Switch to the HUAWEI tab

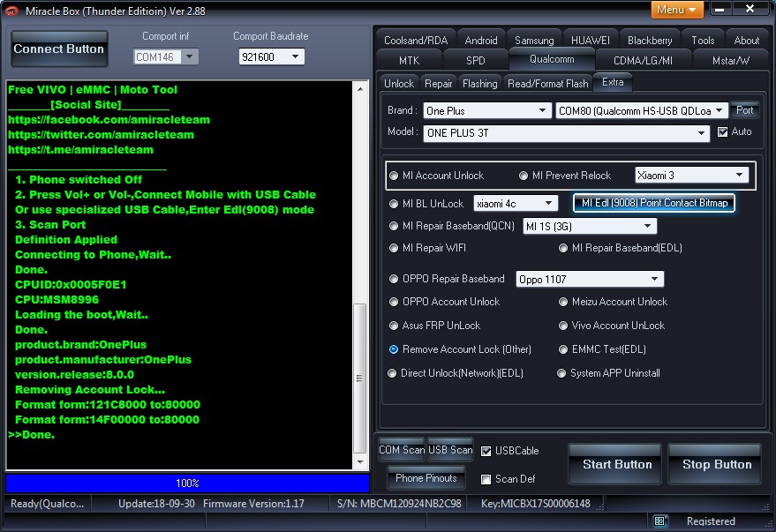click(590, 41)
